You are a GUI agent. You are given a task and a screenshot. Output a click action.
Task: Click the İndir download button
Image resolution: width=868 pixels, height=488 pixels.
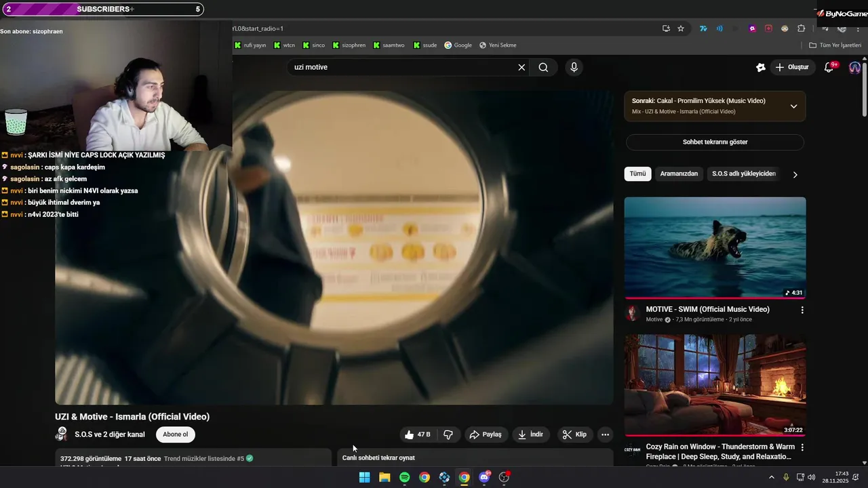pyautogui.click(x=531, y=434)
